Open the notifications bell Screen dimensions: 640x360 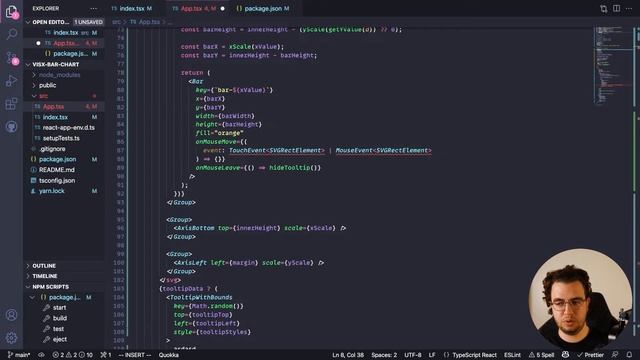coord(629,355)
